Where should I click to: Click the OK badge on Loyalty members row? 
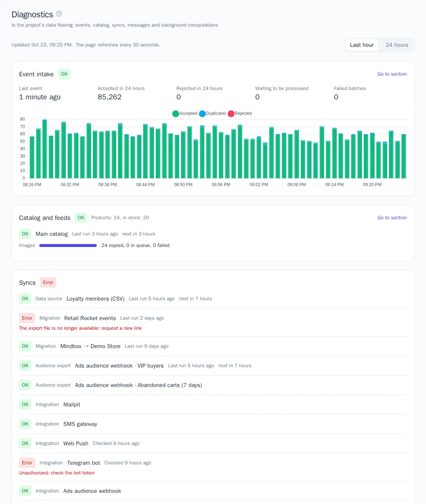[x=25, y=298]
